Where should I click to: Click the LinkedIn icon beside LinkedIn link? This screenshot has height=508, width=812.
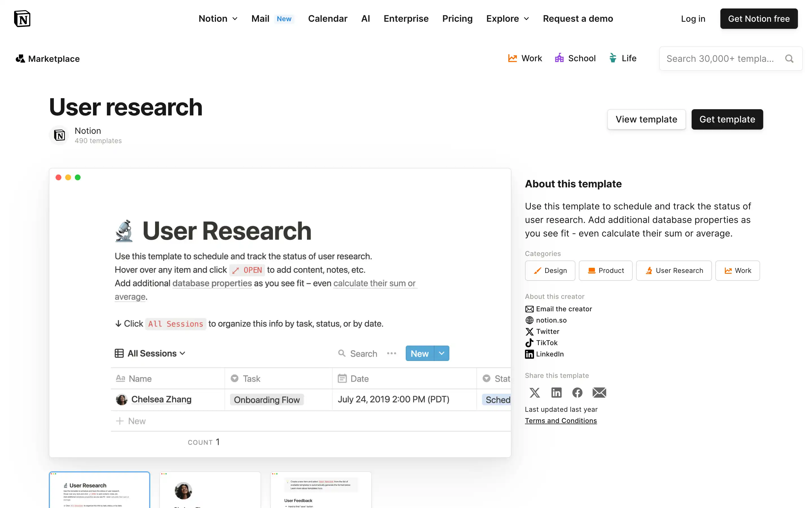pos(529,354)
